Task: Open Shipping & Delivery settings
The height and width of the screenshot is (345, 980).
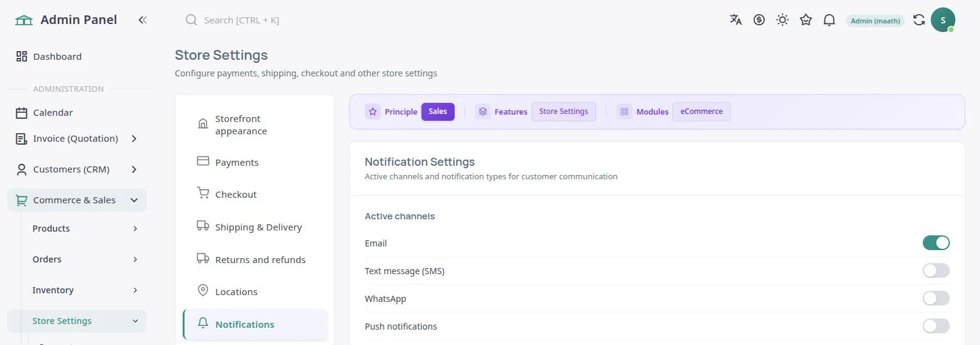Action: 255,227
